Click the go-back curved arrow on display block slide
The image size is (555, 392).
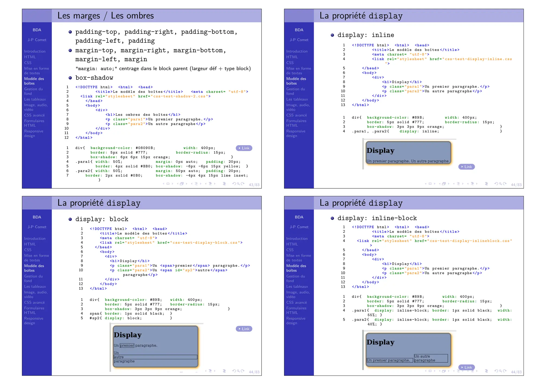[x=234, y=371]
